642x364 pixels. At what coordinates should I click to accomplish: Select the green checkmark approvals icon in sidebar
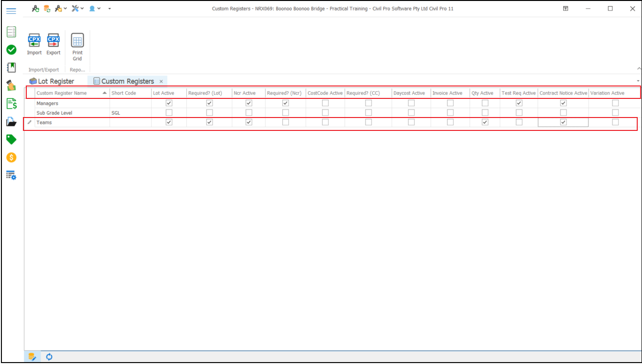point(11,49)
